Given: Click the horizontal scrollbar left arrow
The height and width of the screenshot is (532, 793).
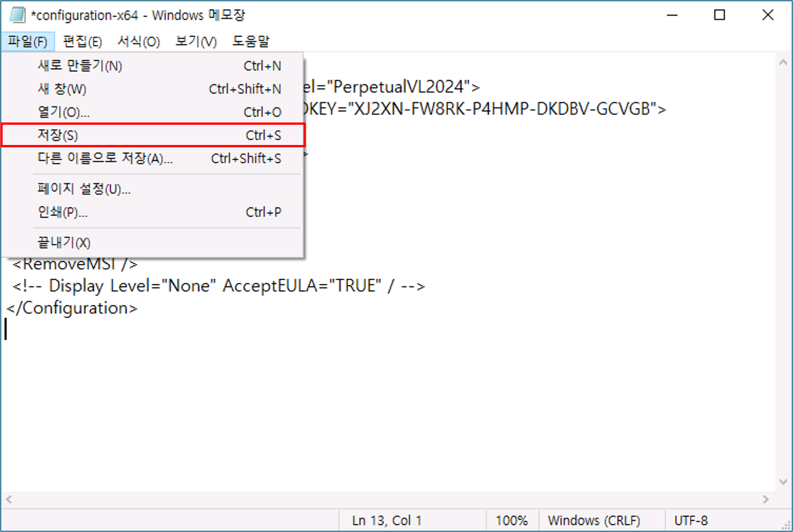Looking at the screenshot, I should 9,499.
